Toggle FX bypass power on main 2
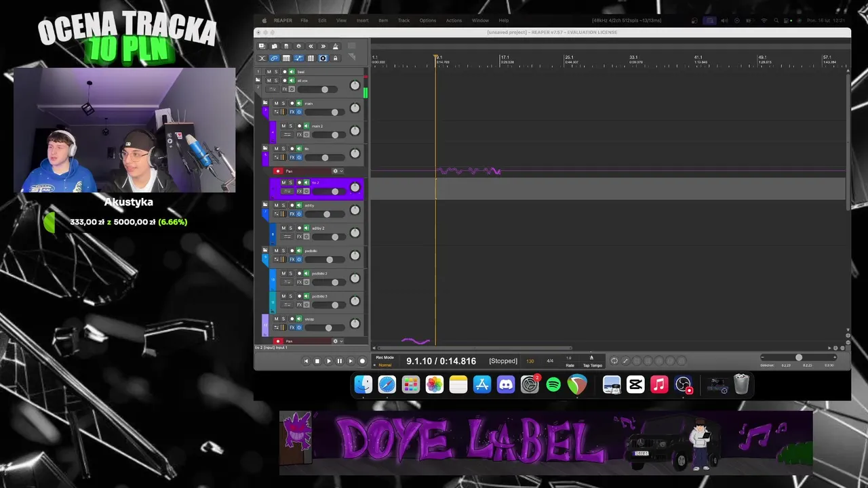 click(306, 135)
